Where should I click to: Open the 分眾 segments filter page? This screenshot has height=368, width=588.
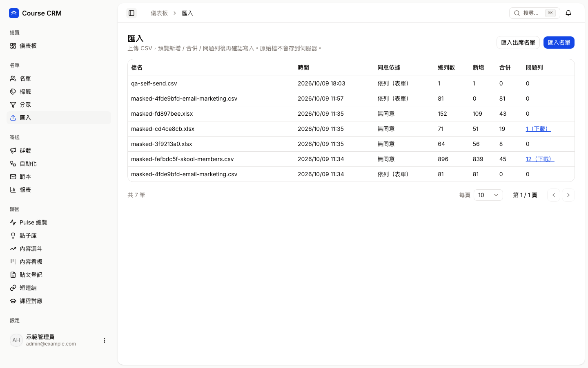tap(59, 105)
